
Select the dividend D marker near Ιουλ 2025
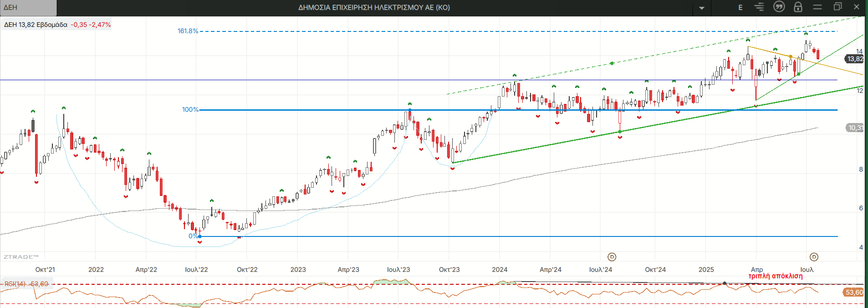point(814,257)
